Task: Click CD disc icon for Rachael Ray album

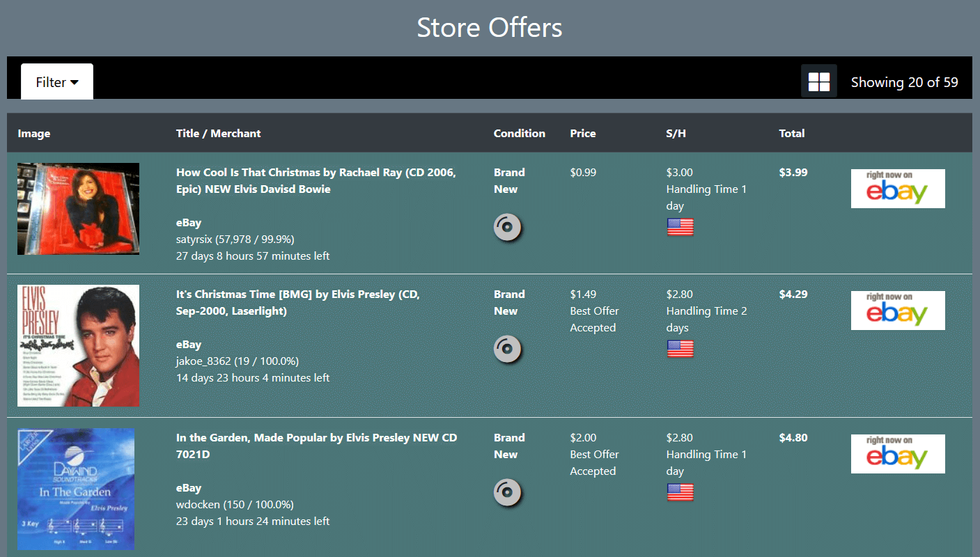Action: 508,228
